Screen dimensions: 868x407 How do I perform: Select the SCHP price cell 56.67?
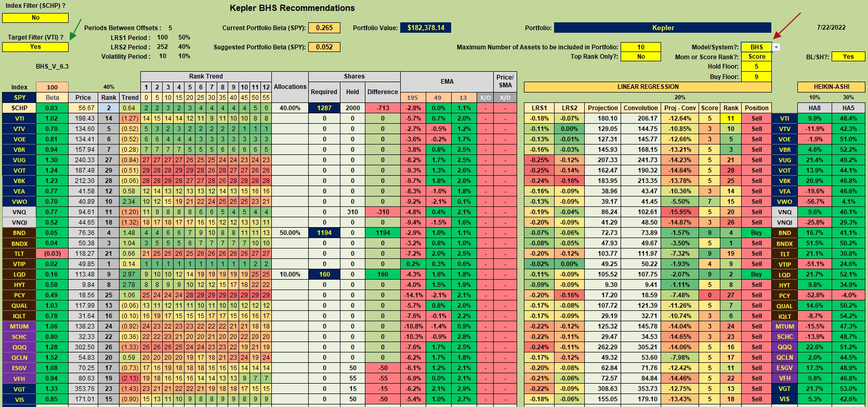click(x=83, y=108)
